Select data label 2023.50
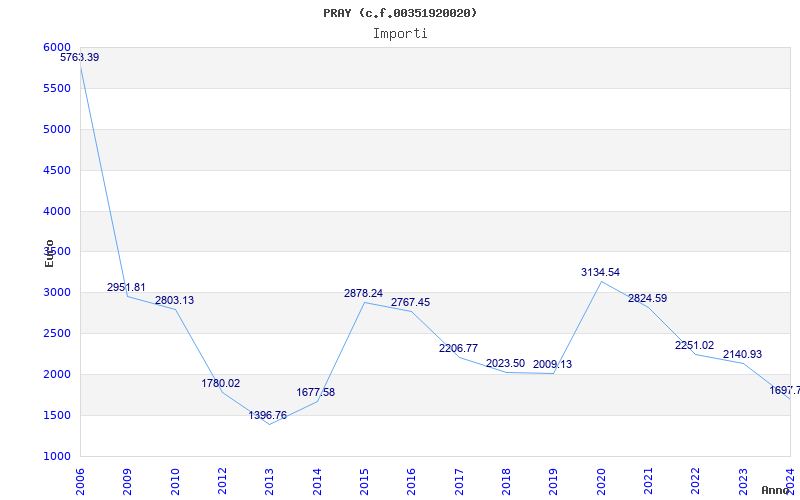This screenshot has width=800, height=500. (x=505, y=363)
